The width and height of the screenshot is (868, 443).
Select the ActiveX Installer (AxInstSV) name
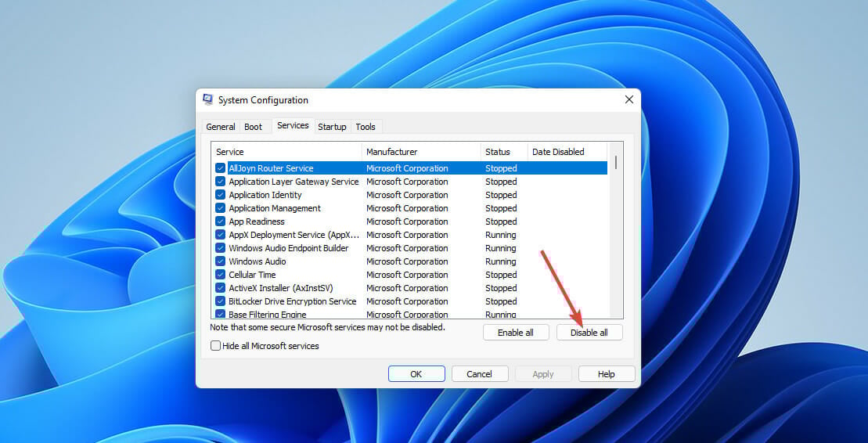(281, 288)
